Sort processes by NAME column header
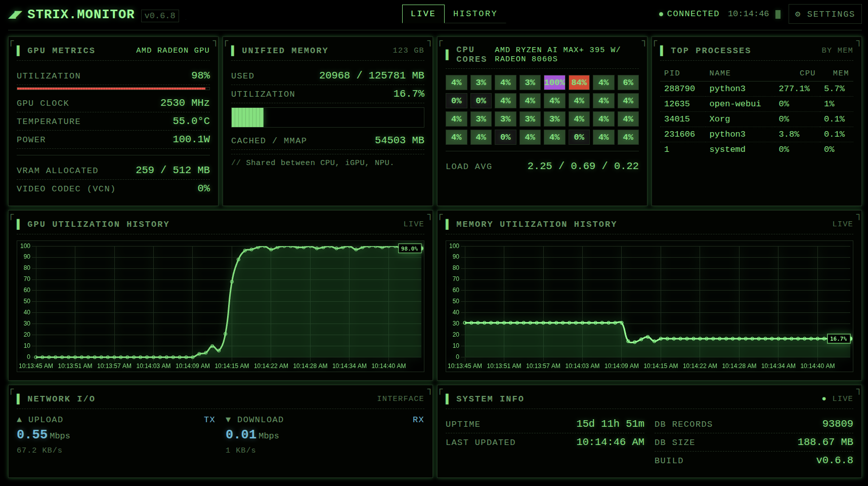This screenshot has width=868, height=486. pyautogui.click(x=720, y=73)
